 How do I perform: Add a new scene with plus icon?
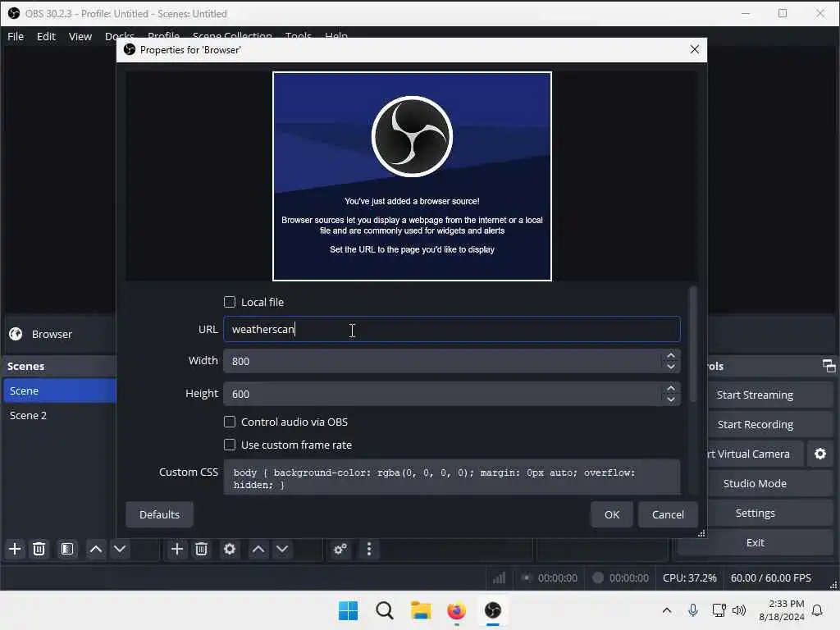click(x=15, y=549)
